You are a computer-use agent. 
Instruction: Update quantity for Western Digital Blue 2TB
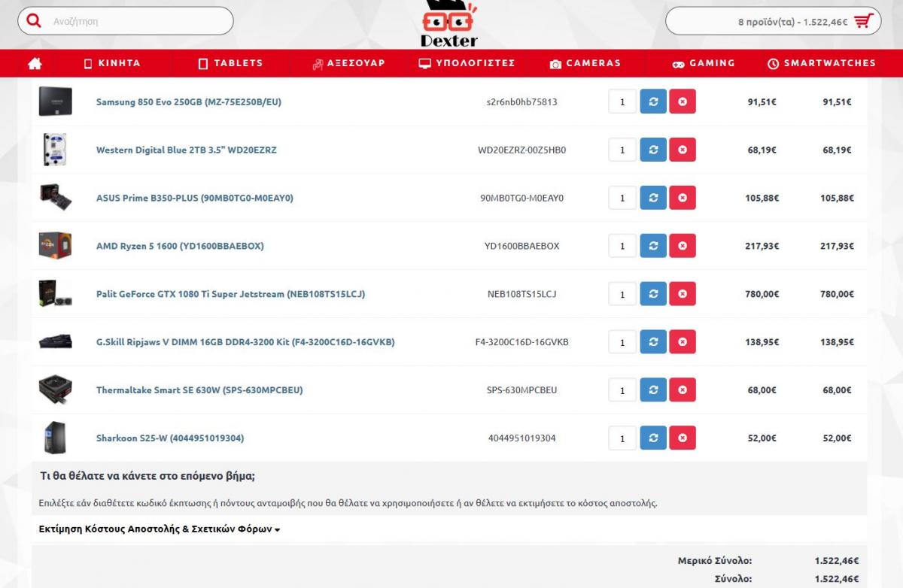(x=653, y=150)
